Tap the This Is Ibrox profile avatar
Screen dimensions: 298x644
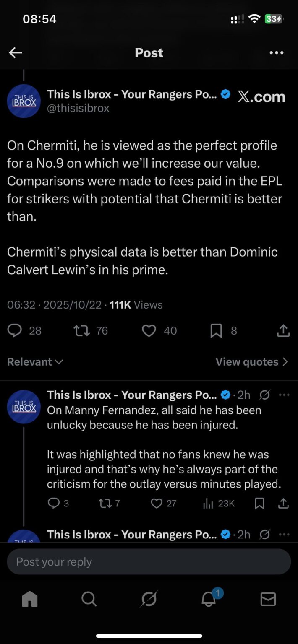(24, 101)
